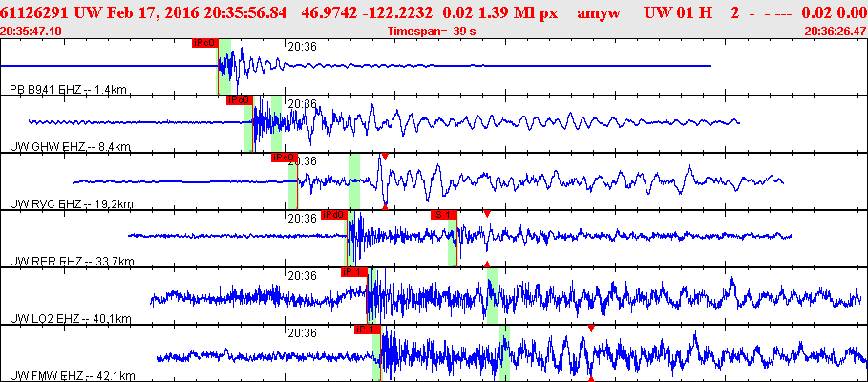The width and height of the screenshot is (868, 382).
Task: Click the P pick flag on UW FMW trace
Action: coord(368,329)
